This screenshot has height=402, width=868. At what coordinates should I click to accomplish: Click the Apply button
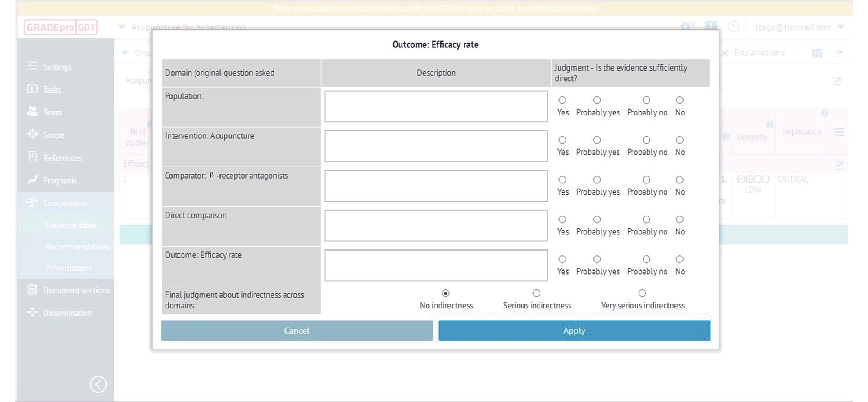575,330
